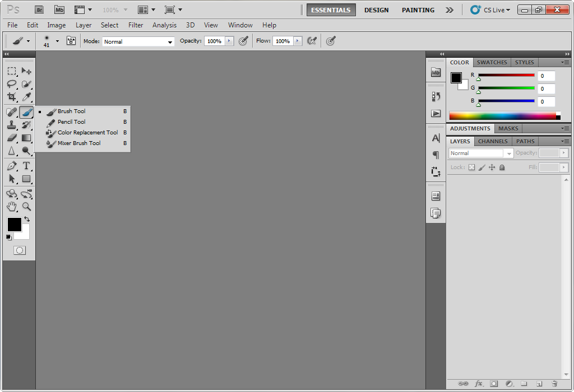The width and height of the screenshot is (574, 392).
Task: Switch to the Design workspace
Action: click(x=376, y=10)
